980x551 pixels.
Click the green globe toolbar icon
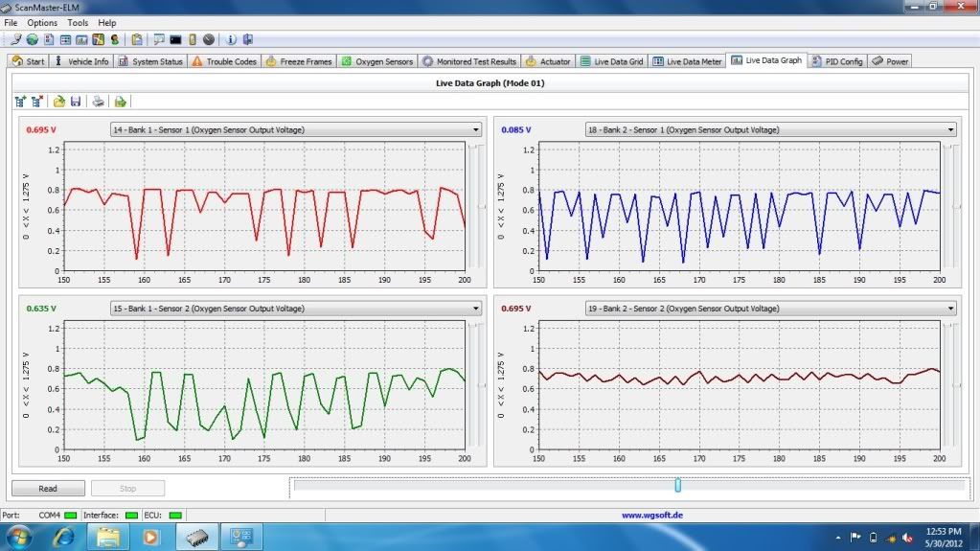[32, 39]
